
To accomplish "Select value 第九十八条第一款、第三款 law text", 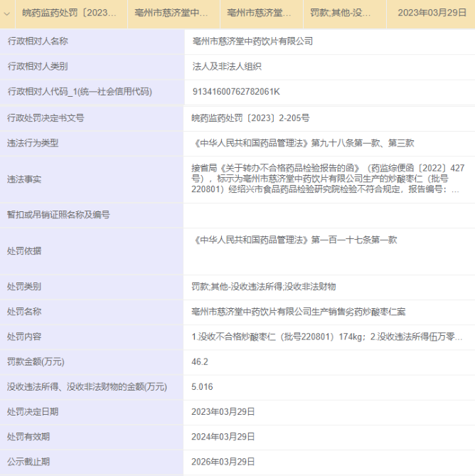I will coord(303,143).
